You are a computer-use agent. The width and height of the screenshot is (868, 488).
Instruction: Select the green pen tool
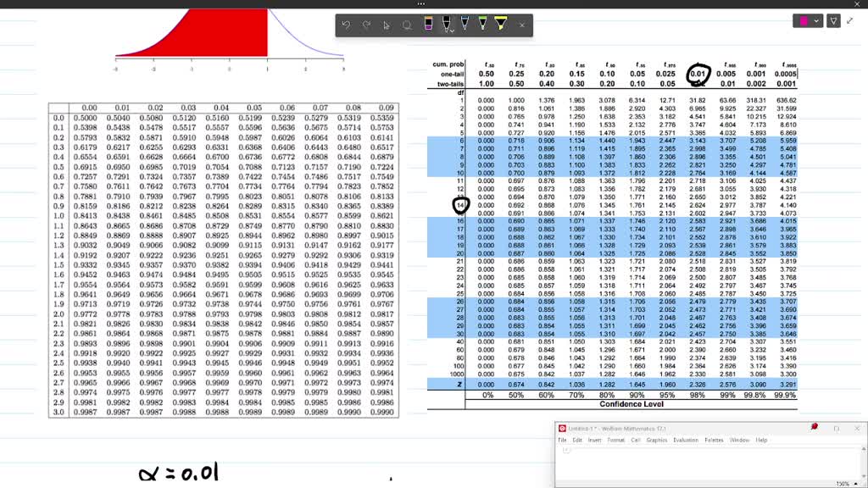(x=482, y=25)
